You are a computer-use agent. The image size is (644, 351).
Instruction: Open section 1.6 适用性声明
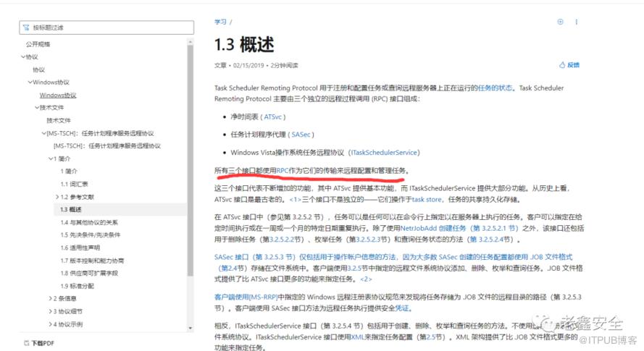(80, 248)
